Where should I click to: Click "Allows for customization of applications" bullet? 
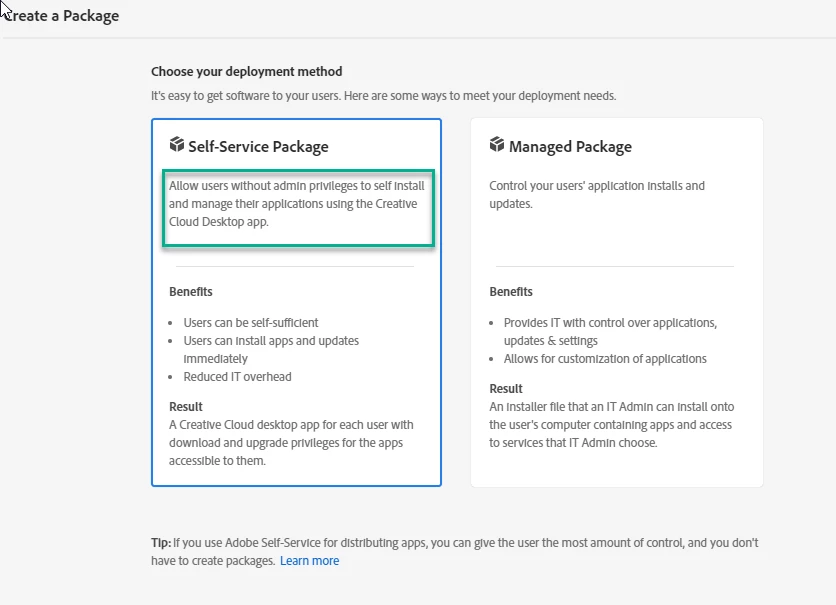pyautogui.click(x=605, y=359)
